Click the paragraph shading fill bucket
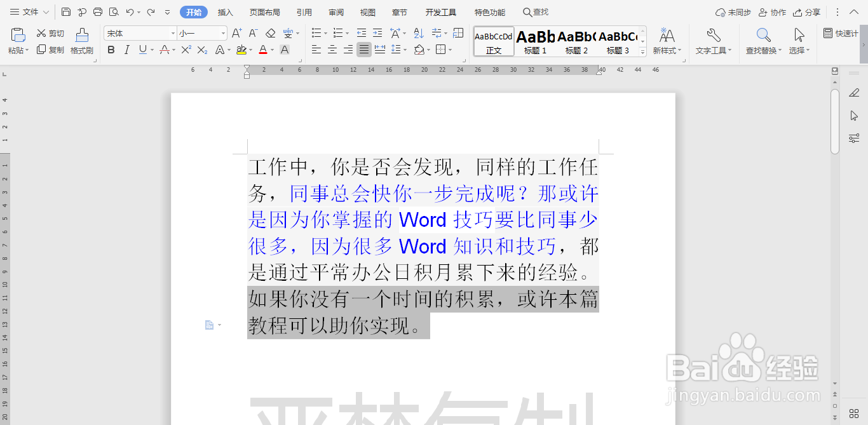The height and width of the screenshot is (425, 868). pyautogui.click(x=419, y=50)
